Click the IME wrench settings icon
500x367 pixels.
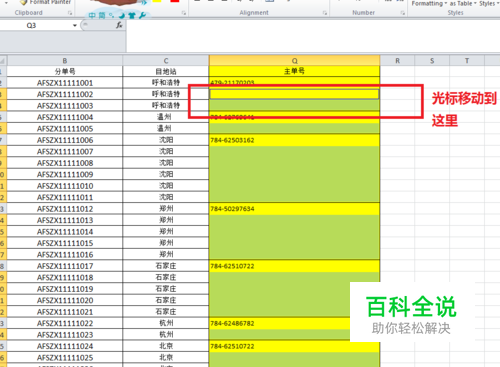coord(142,15)
